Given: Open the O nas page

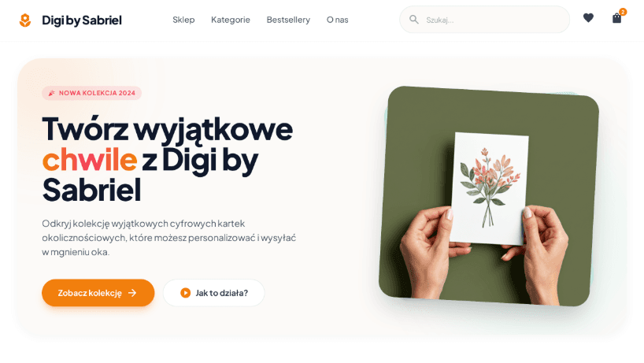Looking at the screenshot, I should pos(337,20).
